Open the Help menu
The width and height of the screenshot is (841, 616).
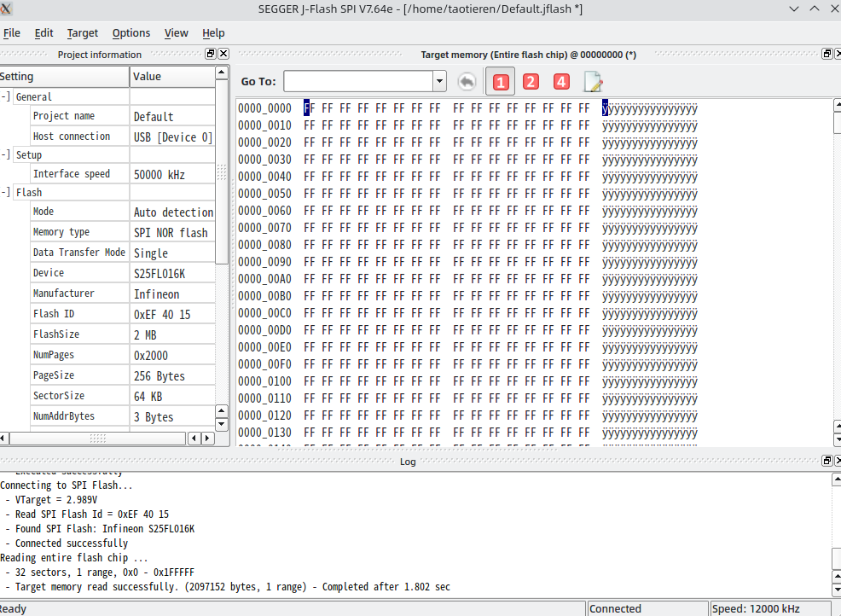click(213, 32)
